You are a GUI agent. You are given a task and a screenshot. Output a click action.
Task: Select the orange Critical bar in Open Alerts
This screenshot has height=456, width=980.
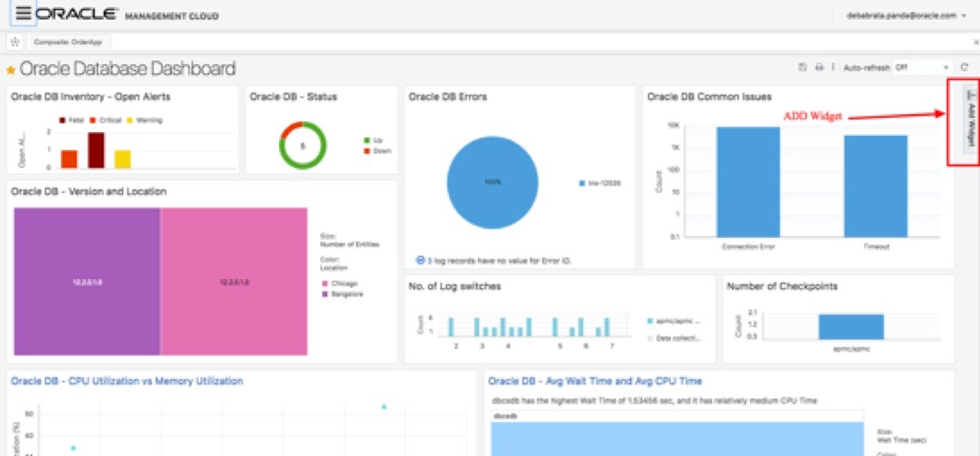[69, 159]
